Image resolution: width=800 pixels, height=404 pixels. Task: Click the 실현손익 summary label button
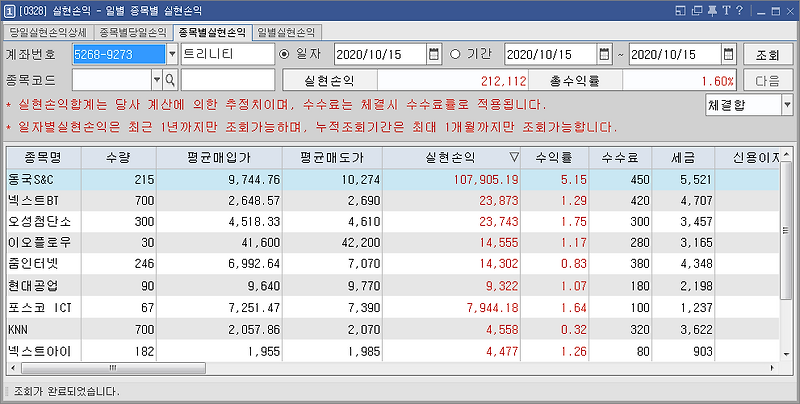pyautogui.click(x=330, y=80)
